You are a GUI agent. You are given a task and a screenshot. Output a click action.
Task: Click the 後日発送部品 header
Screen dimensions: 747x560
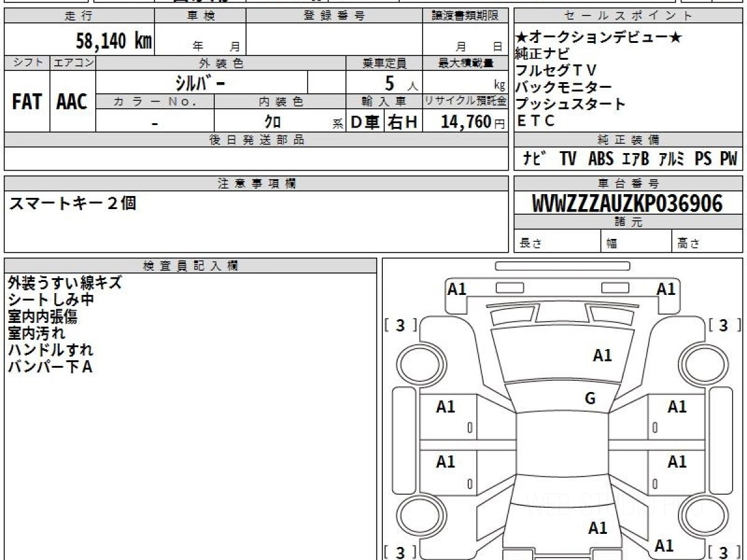pyautogui.click(x=256, y=140)
